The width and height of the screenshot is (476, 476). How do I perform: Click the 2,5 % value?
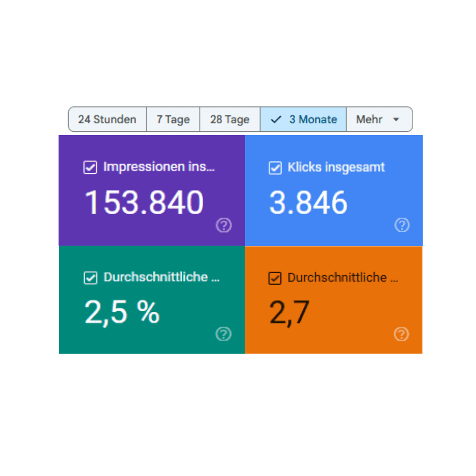click(122, 313)
